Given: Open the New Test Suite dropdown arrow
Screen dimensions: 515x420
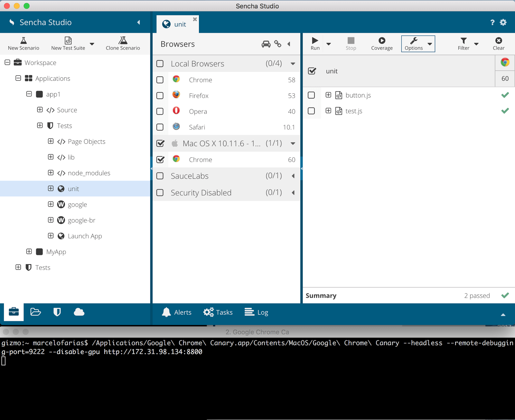Looking at the screenshot, I should (92, 44).
